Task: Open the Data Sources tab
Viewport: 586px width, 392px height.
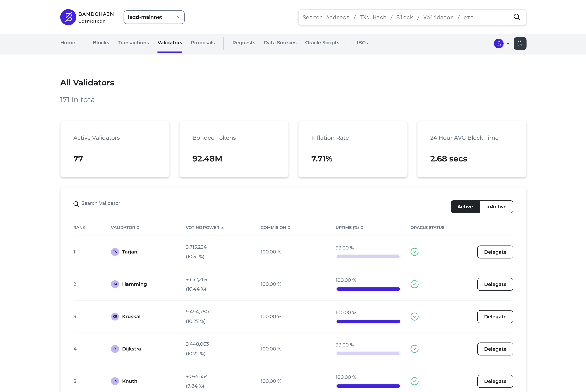Action: click(x=280, y=43)
